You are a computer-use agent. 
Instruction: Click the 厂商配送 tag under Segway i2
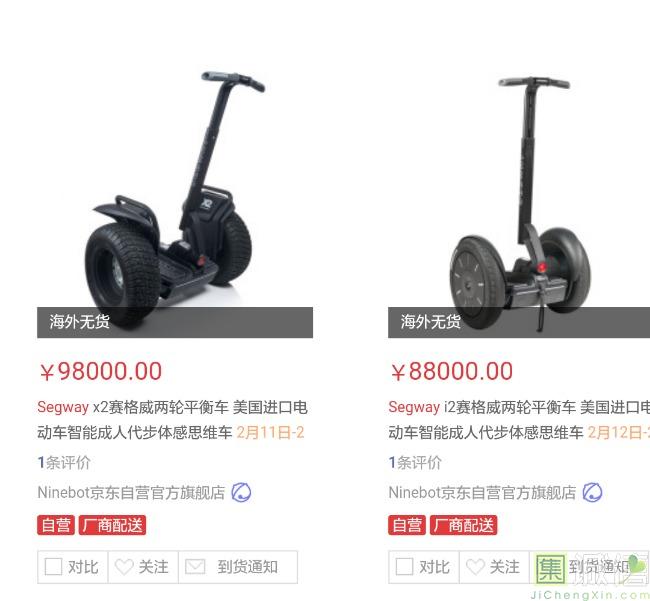pyautogui.click(x=463, y=525)
